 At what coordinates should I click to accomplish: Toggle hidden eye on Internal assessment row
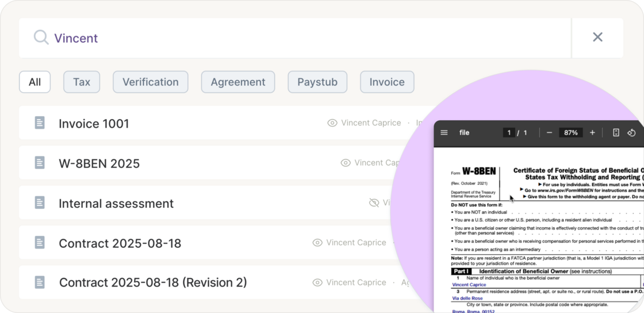coord(374,203)
